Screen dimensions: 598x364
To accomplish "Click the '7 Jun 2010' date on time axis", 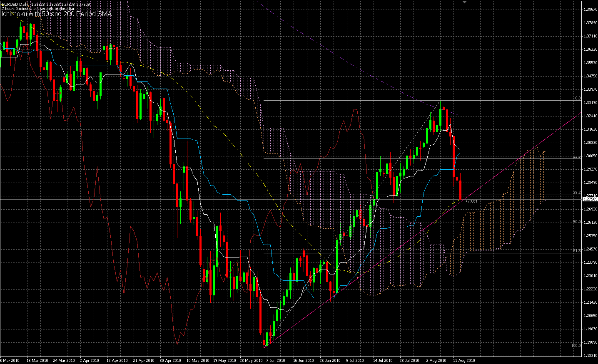I will click(276, 361).
